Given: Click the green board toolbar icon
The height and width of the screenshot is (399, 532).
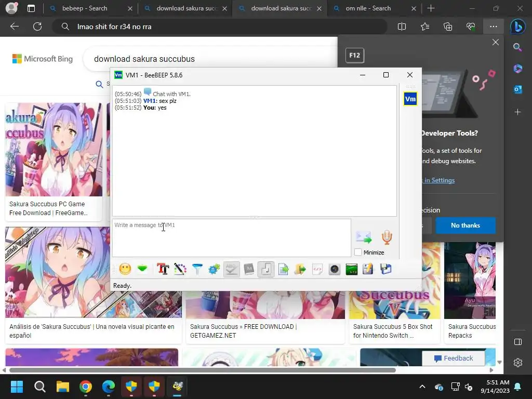Looking at the screenshot, I should coord(352,269).
